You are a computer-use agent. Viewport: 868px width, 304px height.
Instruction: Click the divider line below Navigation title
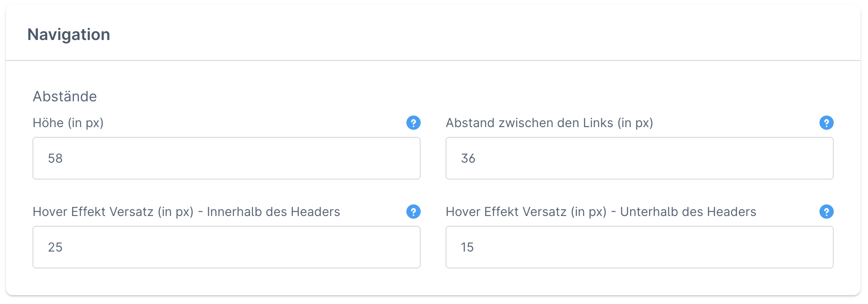point(433,60)
